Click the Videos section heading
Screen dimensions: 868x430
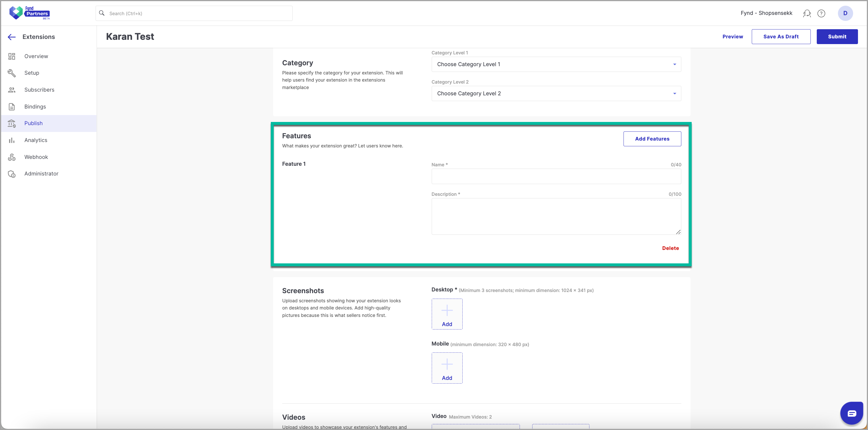tap(293, 417)
